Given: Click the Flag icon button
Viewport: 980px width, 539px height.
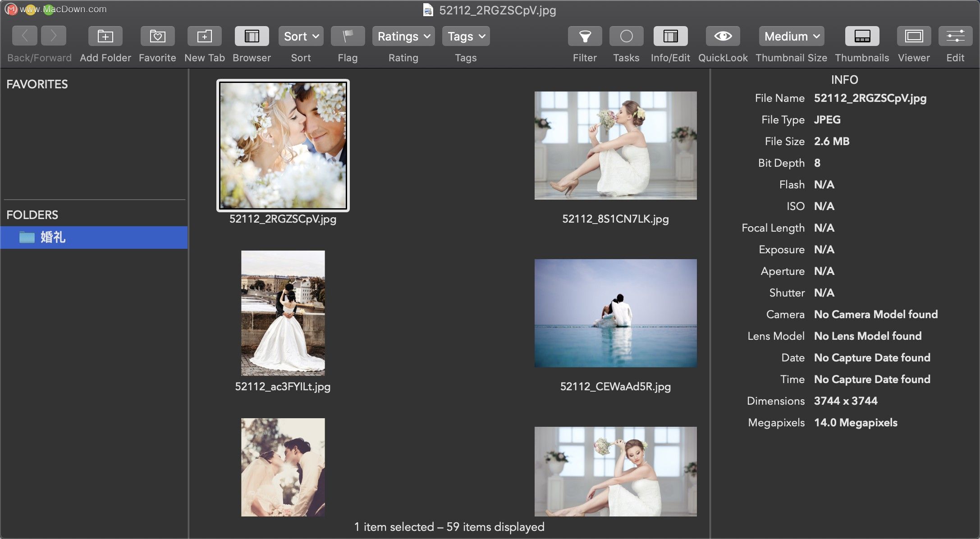Looking at the screenshot, I should click(x=348, y=36).
